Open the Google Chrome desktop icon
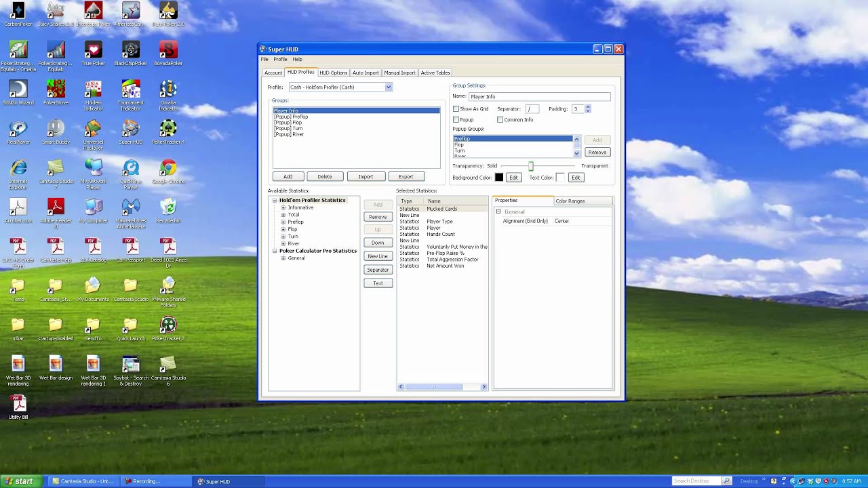This screenshot has width=868, height=488. 168,172
